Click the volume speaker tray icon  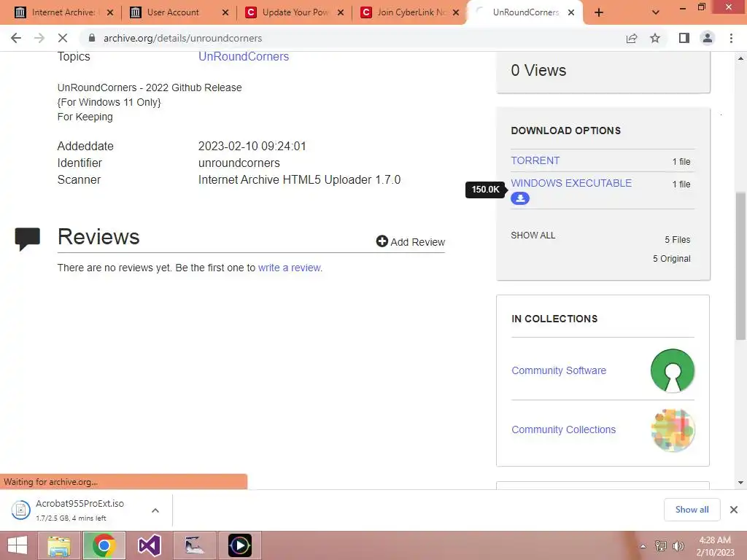click(678, 546)
